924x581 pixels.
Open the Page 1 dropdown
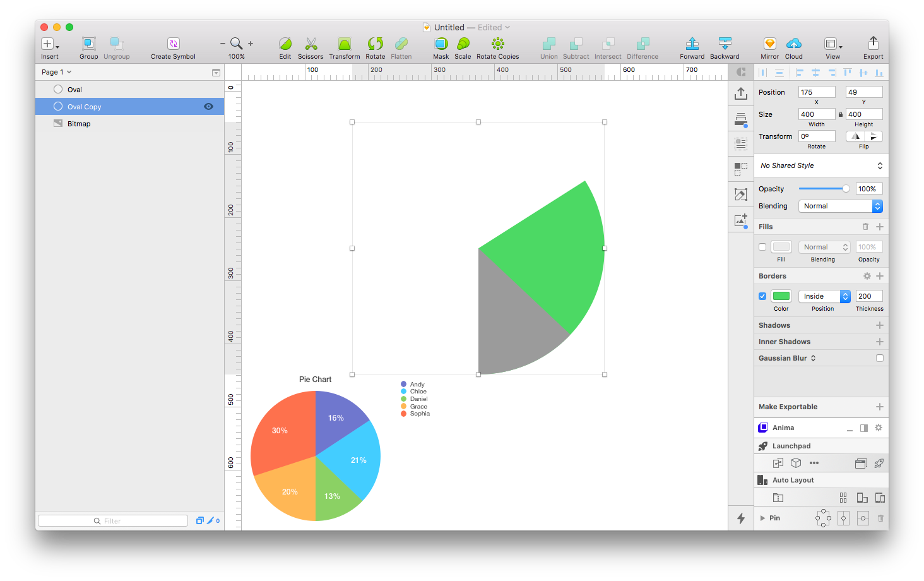56,72
